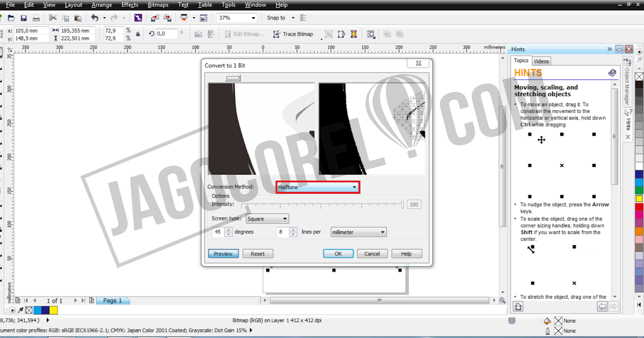Open the Screen type Square dropdown

click(x=267, y=219)
